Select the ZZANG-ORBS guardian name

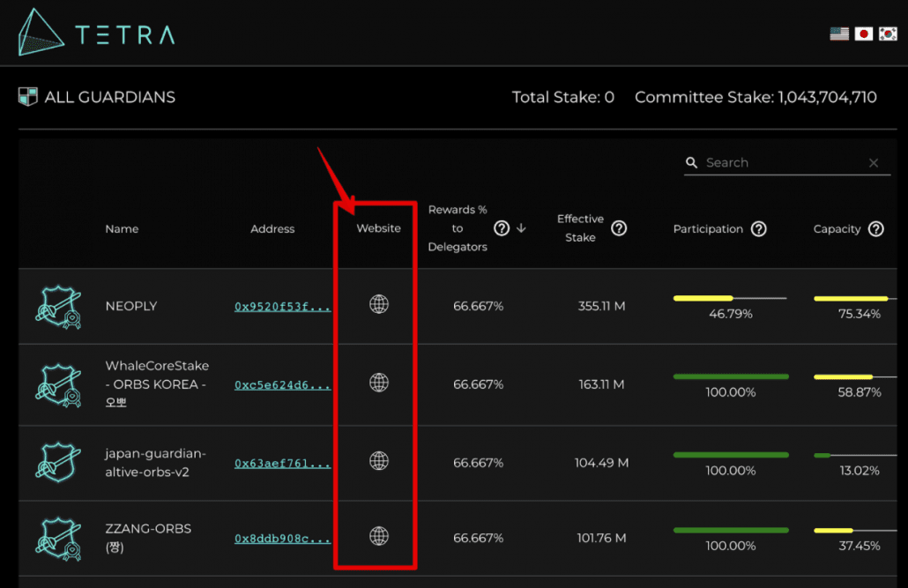[148, 538]
